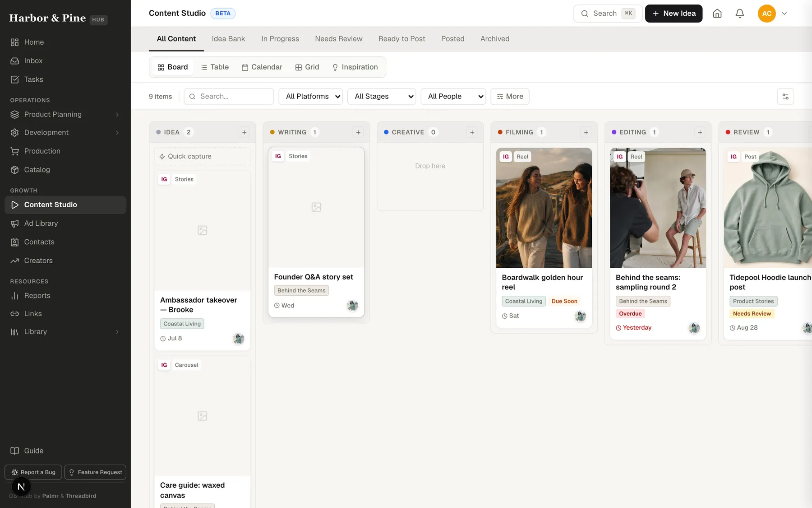Expand Development submenu
Screen dimensions: 812x508
117,132
